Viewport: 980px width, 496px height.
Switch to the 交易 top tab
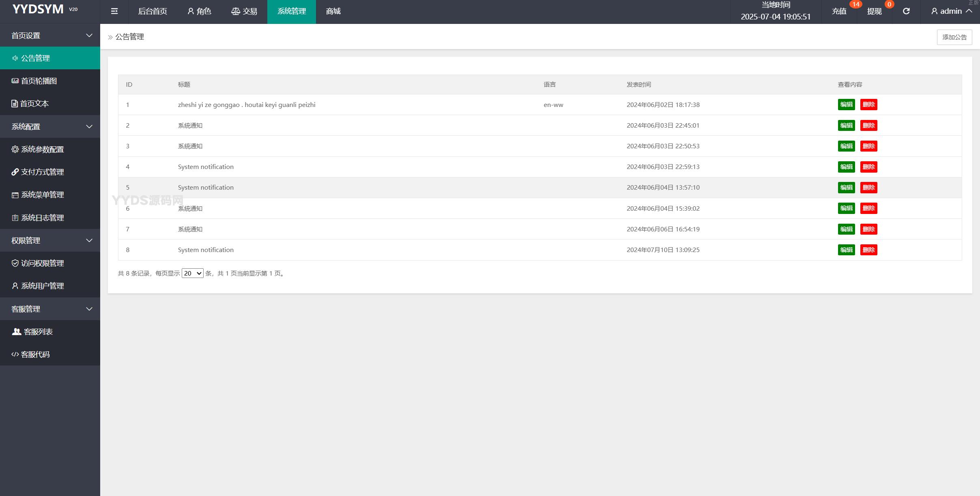[x=244, y=11]
